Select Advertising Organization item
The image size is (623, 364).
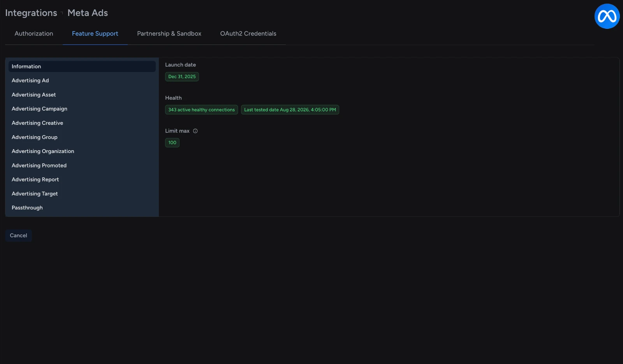pyautogui.click(x=82, y=151)
